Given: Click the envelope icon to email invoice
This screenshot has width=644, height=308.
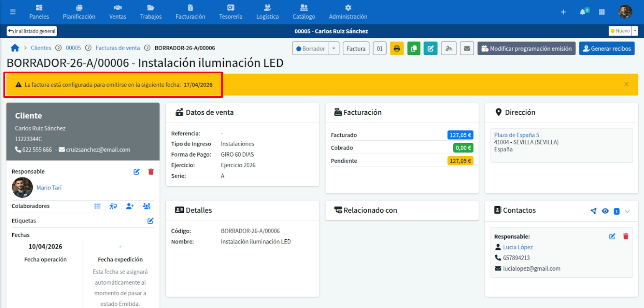Looking at the screenshot, I should [x=467, y=49].
